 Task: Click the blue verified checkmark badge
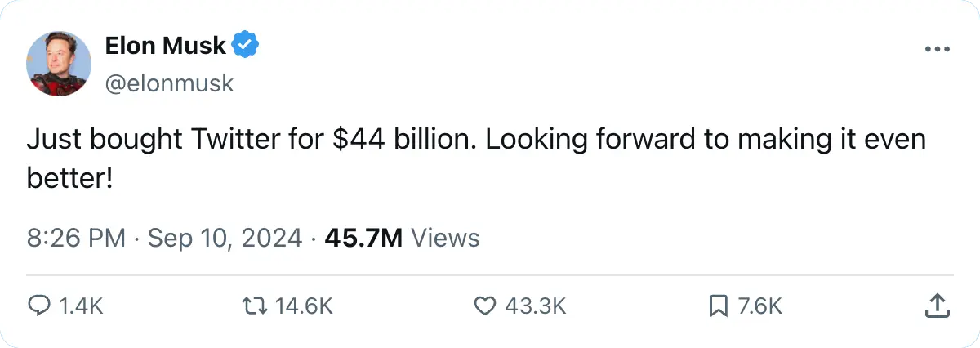pyautogui.click(x=247, y=46)
